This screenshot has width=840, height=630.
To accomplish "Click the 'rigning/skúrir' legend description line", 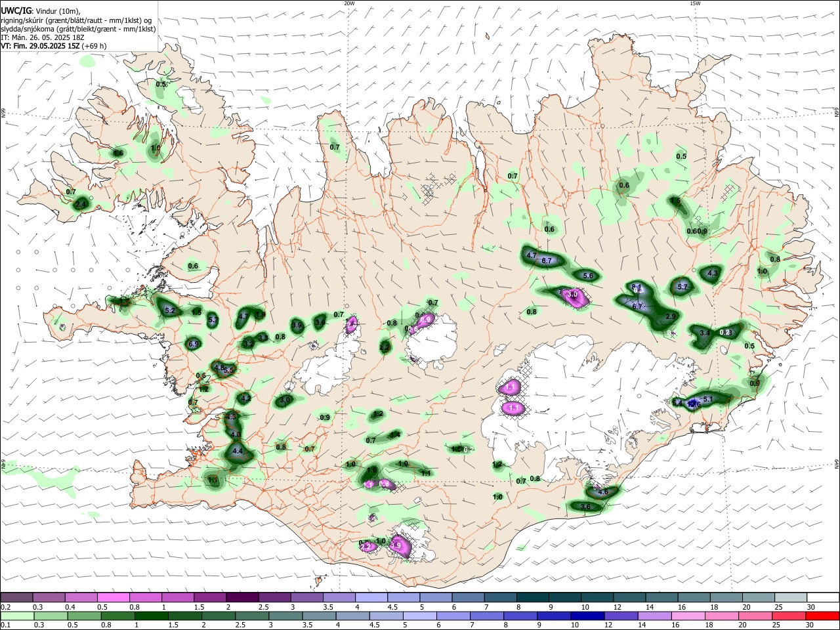I will (x=77, y=20).
